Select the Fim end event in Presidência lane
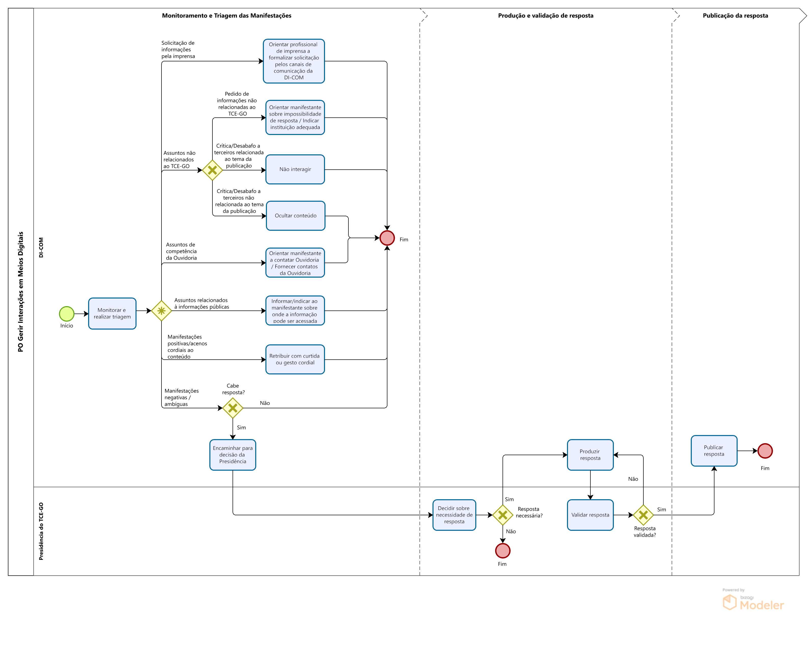Image resolution: width=812 pixels, height=650 pixels. [503, 551]
